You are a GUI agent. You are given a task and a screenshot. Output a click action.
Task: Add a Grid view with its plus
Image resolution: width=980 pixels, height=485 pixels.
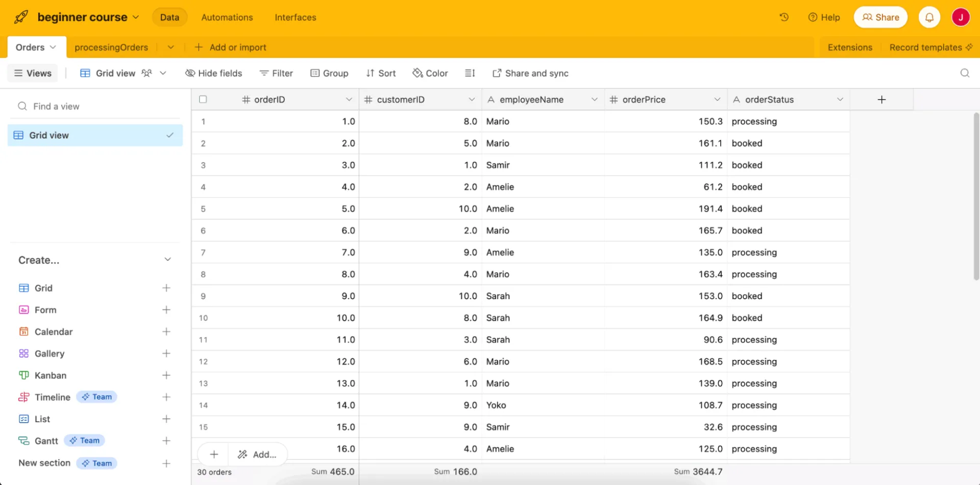click(x=166, y=288)
